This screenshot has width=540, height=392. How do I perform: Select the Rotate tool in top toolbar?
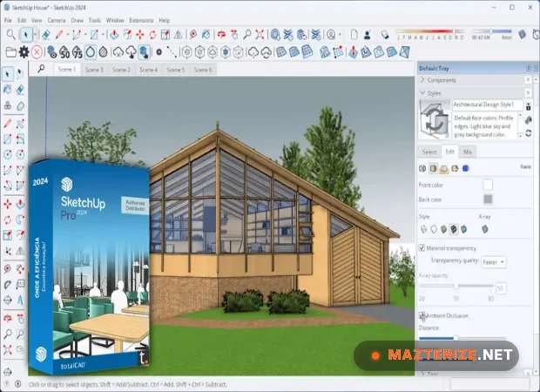[152, 35]
